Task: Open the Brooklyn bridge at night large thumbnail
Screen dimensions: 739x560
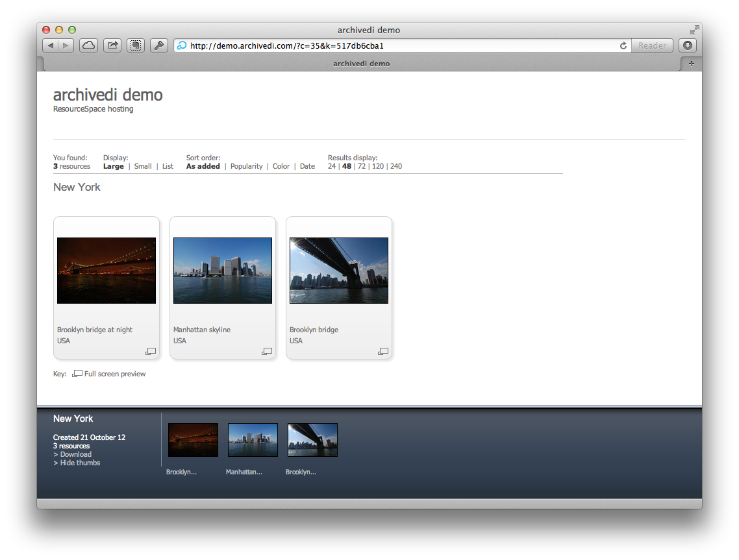Action: pyautogui.click(x=106, y=271)
